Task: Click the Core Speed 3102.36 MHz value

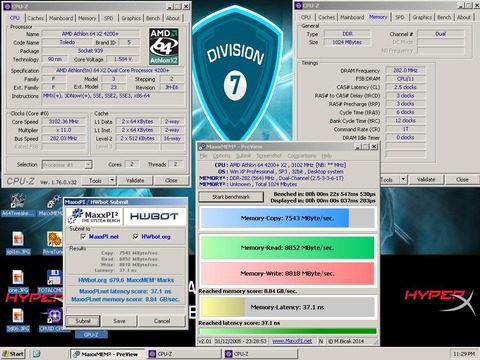Action: [x=64, y=122]
